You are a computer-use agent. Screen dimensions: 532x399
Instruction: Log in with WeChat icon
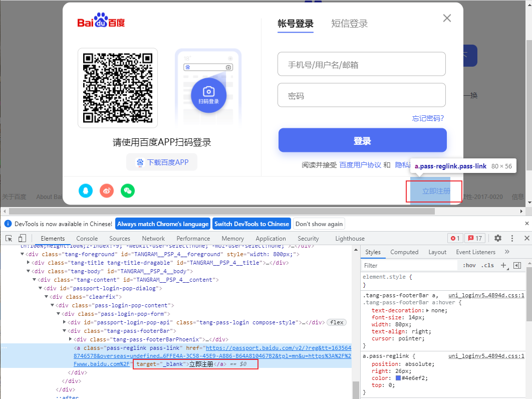coord(127,191)
